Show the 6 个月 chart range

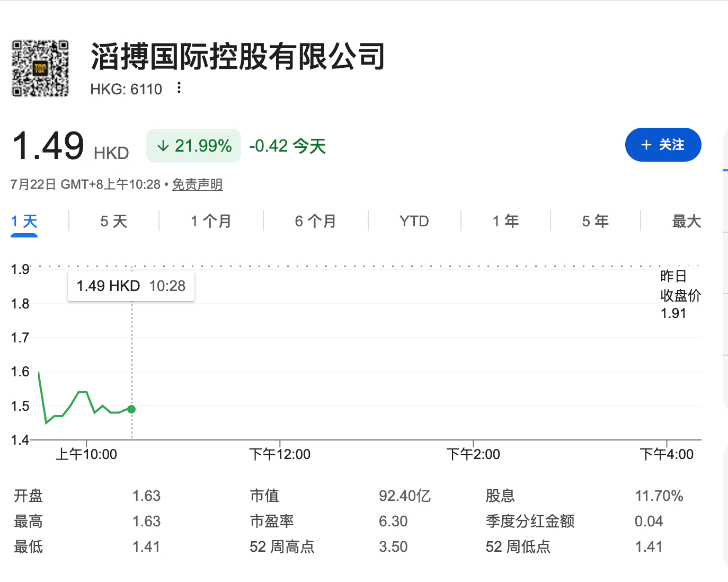315,221
